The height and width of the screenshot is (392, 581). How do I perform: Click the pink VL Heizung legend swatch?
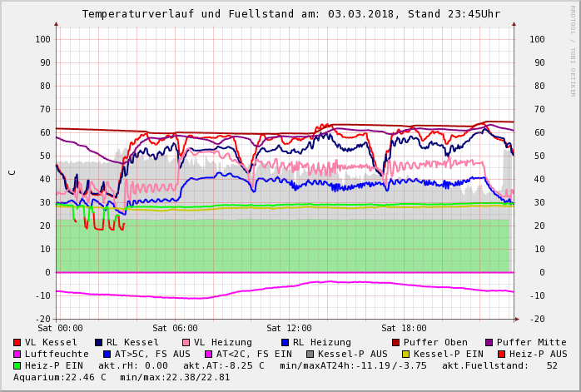pyautogui.click(x=186, y=342)
